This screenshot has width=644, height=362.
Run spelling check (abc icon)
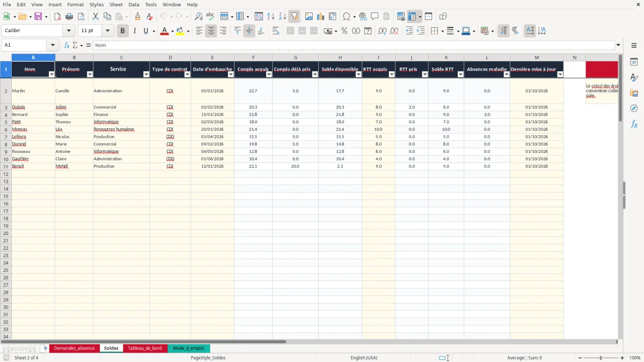[x=210, y=17]
